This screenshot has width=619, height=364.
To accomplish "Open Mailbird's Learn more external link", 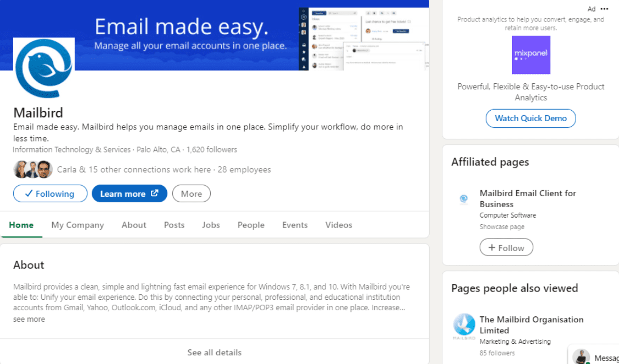I will tap(130, 194).
